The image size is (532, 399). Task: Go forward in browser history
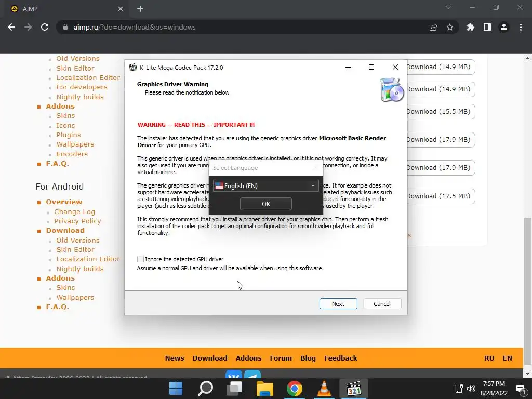(x=28, y=27)
